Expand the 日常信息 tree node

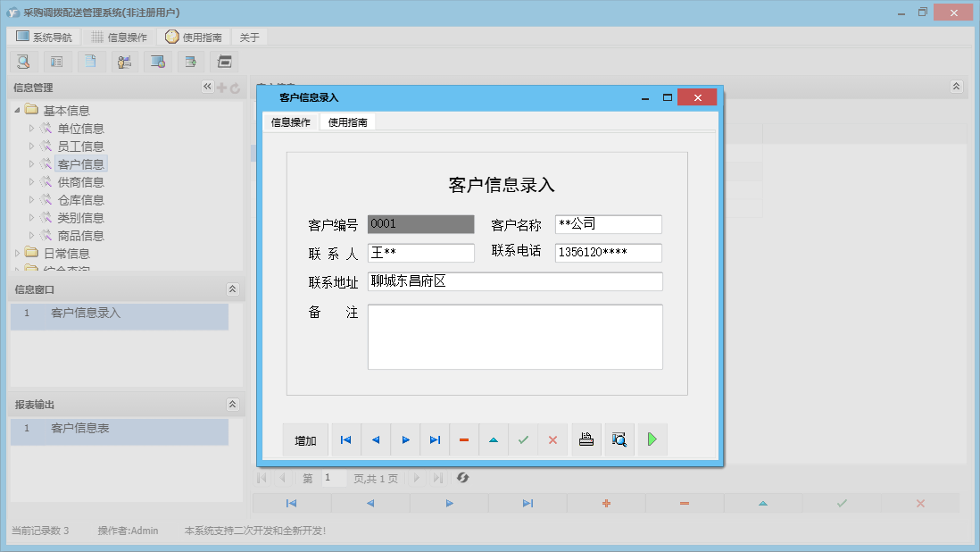click(17, 253)
